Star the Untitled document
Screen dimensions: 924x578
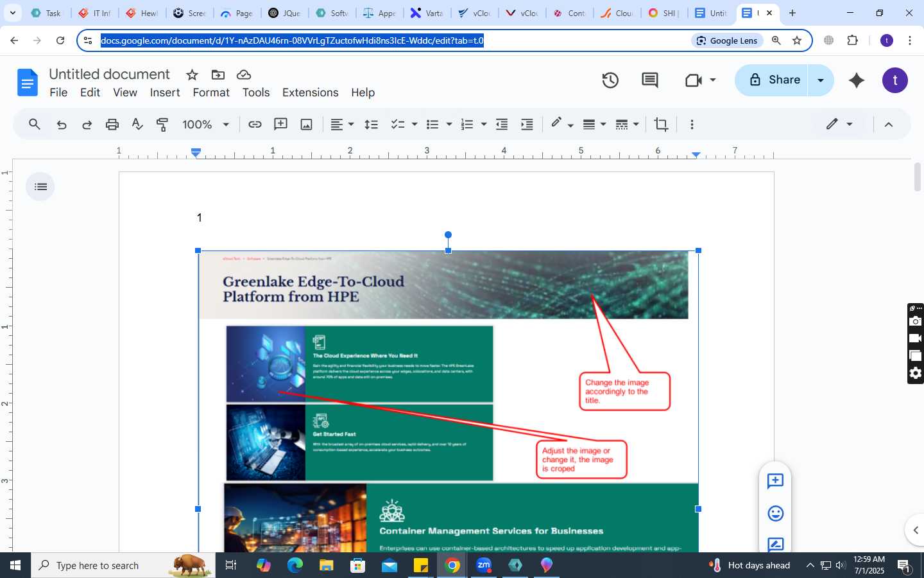(x=192, y=74)
